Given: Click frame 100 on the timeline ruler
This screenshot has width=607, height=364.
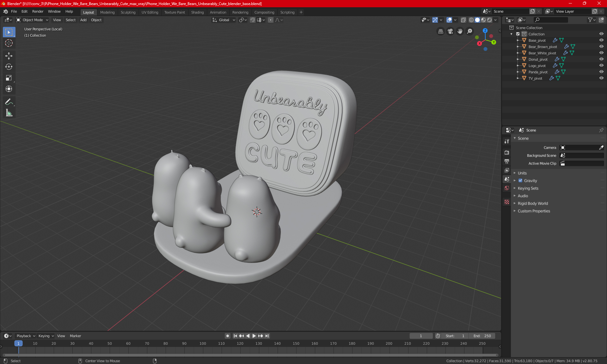Looking at the screenshot, I should [x=203, y=343].
